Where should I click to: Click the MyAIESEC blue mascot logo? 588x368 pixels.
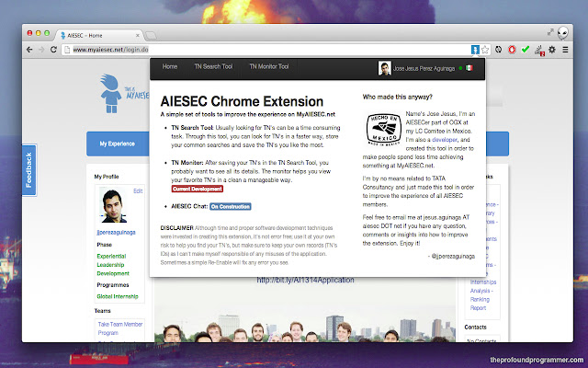[x=110, y=94]
